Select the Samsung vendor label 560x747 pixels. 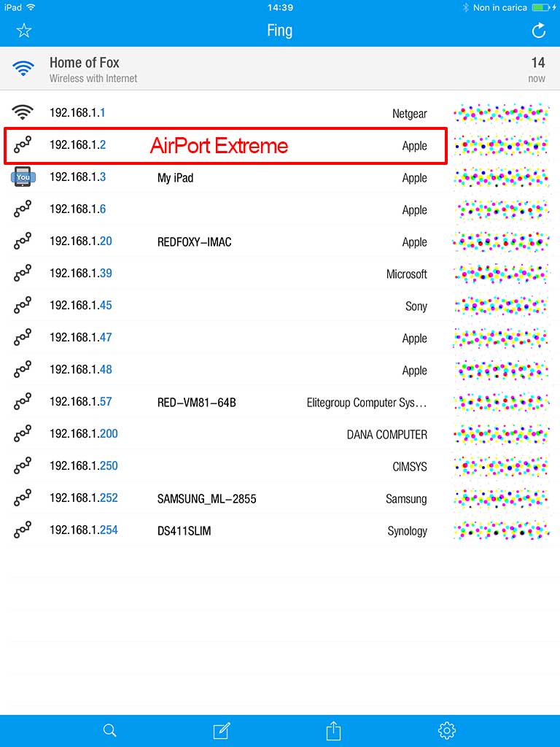[406, 499]
